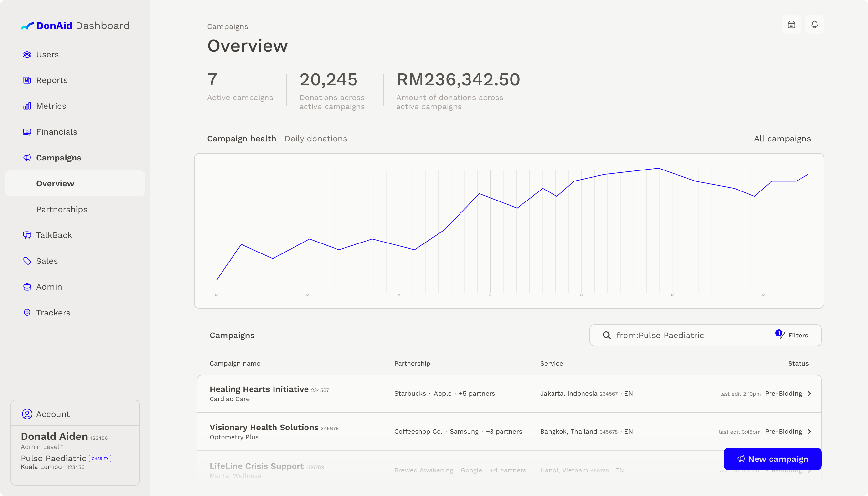Screen dimensions: 868x496
Task: Click the Sales tag icon
Action: coord(27,261)
